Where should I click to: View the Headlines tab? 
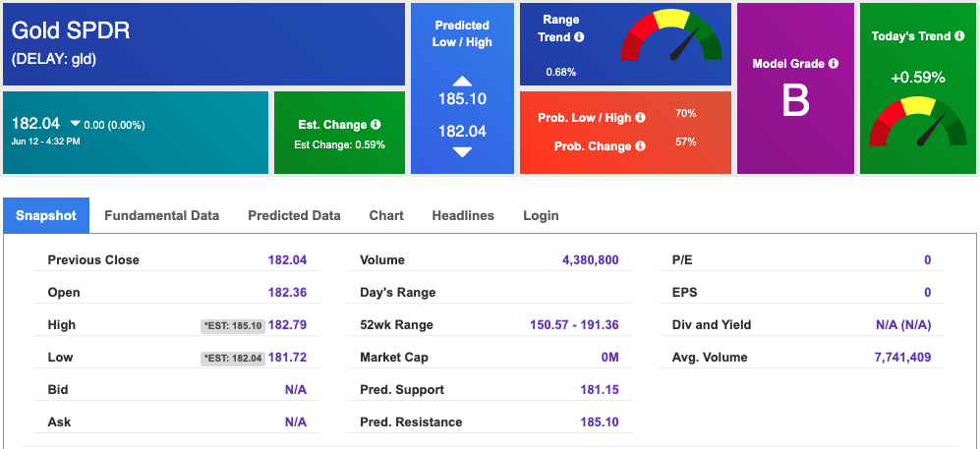(x=463, y=215)
